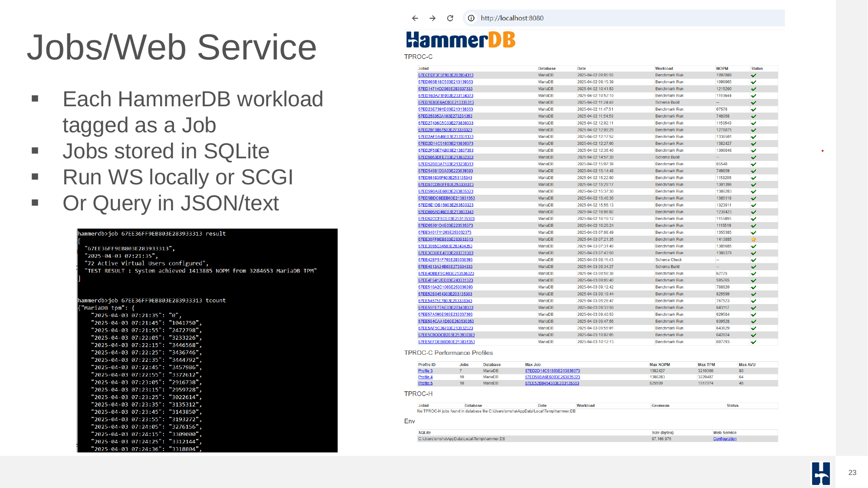Open Profile 4 link

pyautogui.click(x=425, y=377)
